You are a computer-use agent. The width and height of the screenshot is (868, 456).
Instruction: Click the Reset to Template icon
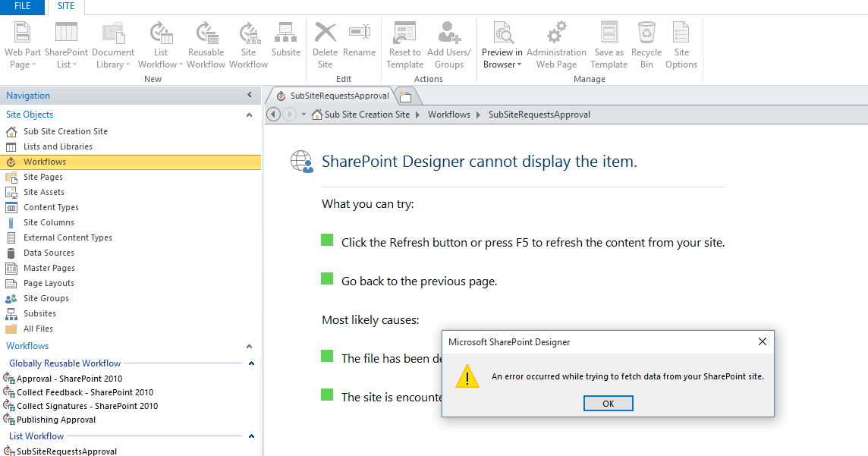click(404, 42)
